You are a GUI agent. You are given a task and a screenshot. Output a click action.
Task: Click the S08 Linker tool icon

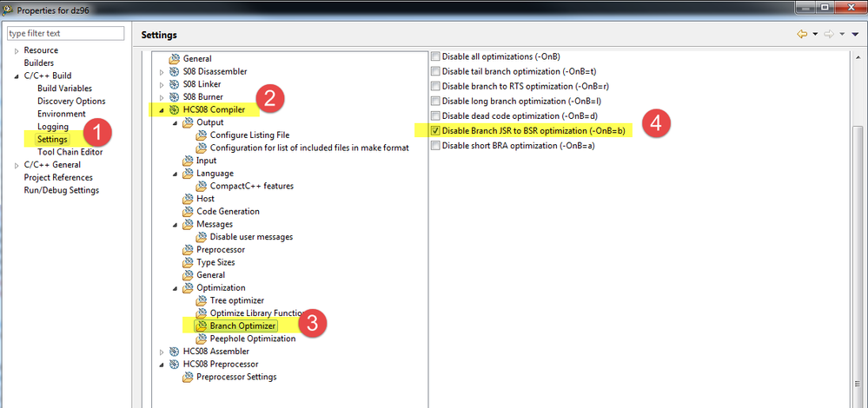pos(175,84)
